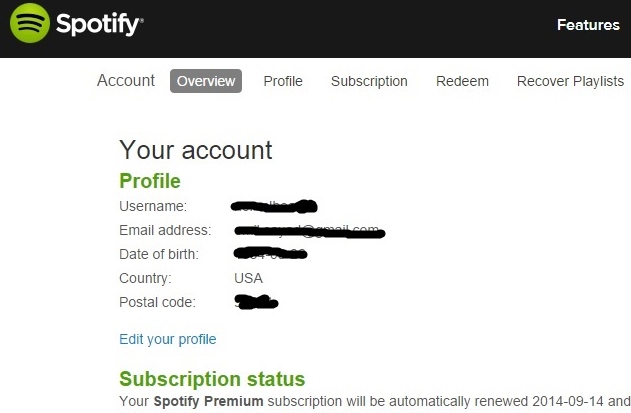The width and height of the screenshot is (631, 413).
Task: Click the USA country value
Action: click(249, 278)
